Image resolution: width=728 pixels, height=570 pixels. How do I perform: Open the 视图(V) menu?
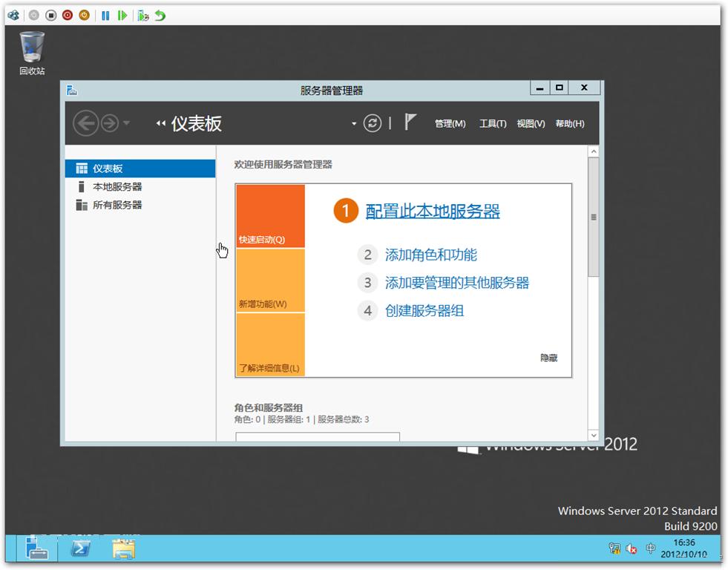point(531,123)
